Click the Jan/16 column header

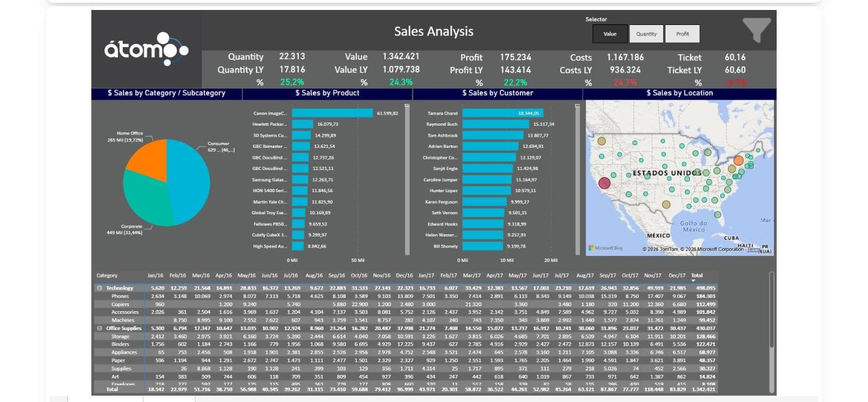pos(156,275)
